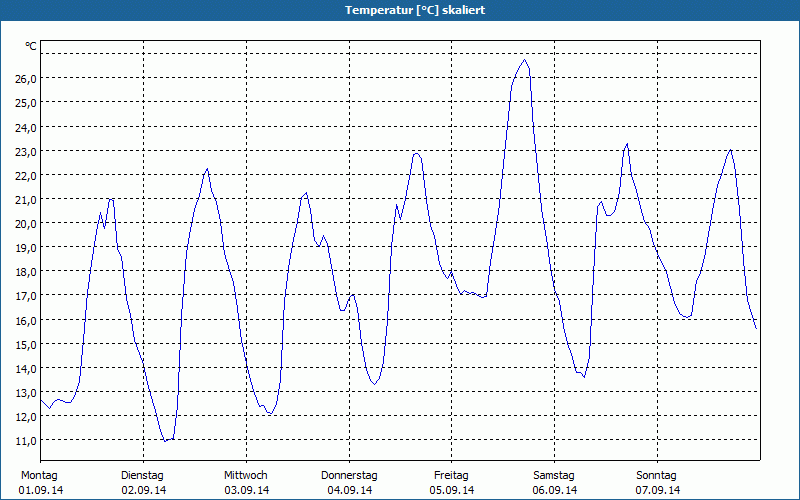800x500 pixels.
Task: Click the 01.09.14 date label
Action: point(41,490)
